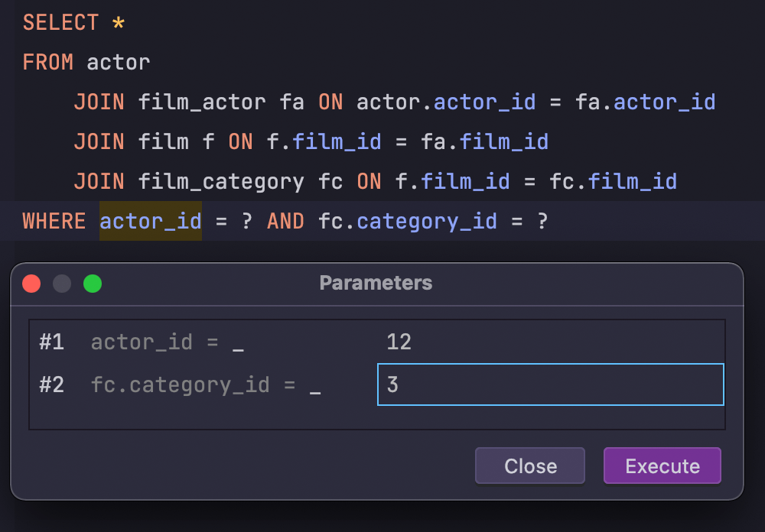The height and width of the screenshot is (532, 765).
Task: Click the highlighted actor_id in the WHERE clause
Action: [151, 222]
